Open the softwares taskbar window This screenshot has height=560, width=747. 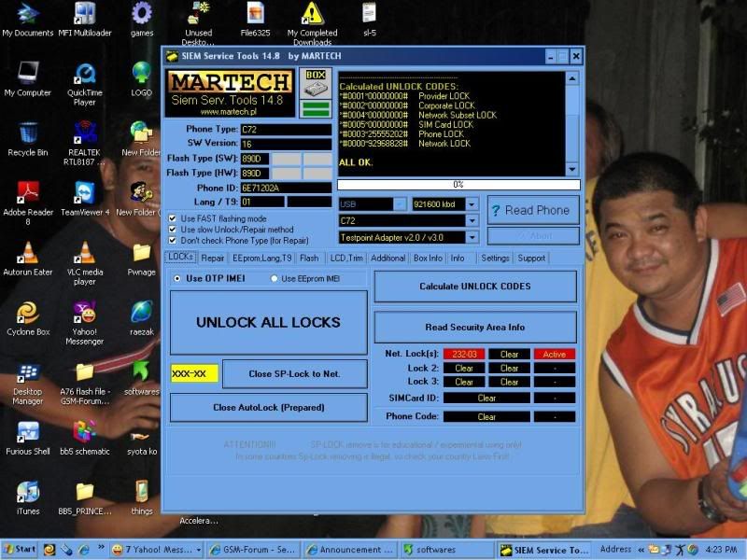(x=445, y=550)
